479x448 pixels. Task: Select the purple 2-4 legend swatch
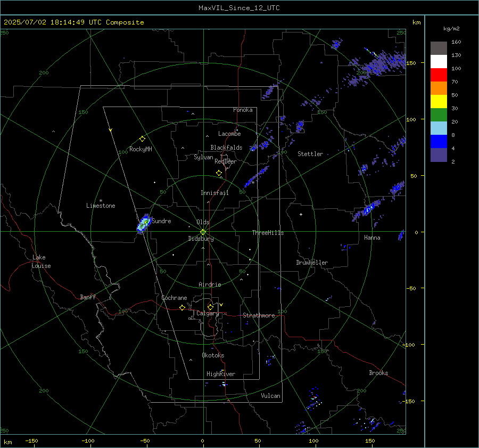439,155
